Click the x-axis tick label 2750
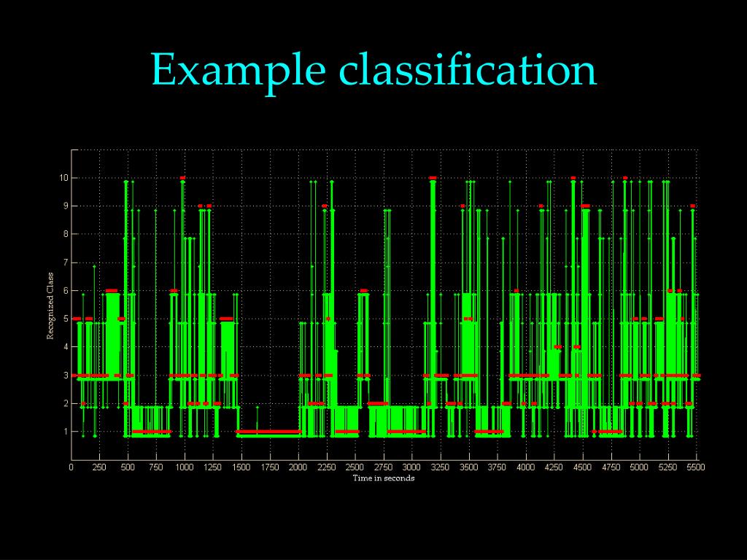This screenshot has width=747, height=560. pos(384,467)
